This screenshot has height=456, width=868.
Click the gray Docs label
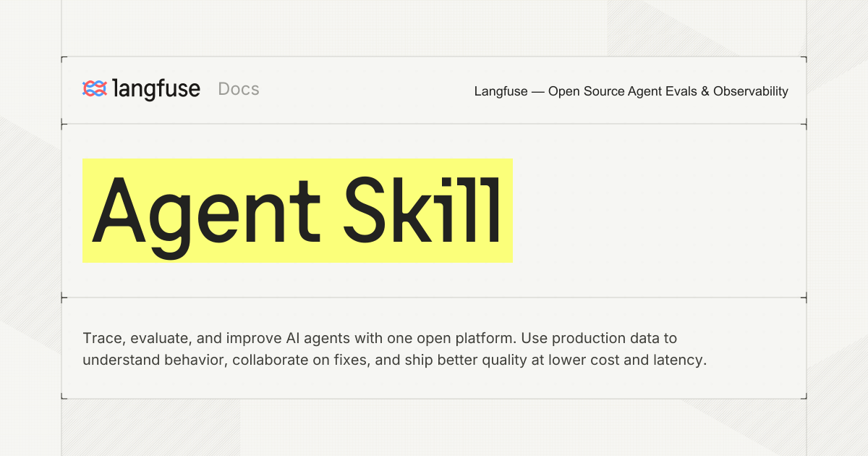(x=239, y=89)
